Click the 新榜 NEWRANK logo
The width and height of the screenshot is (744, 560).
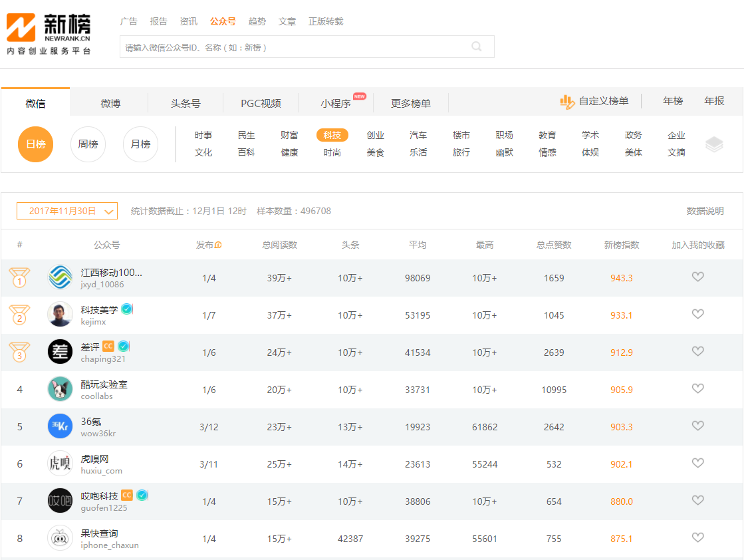coord(49,34)
